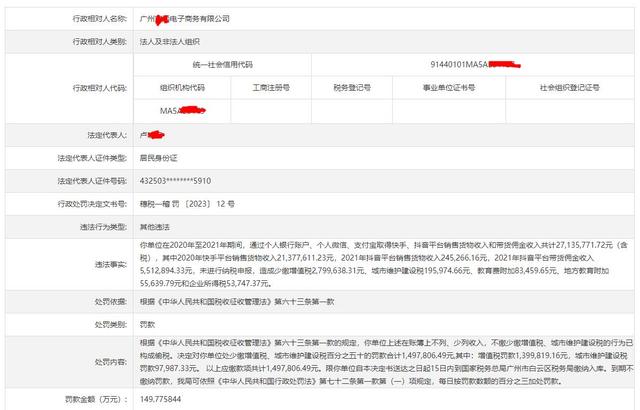Image resolution: width=640 pixels, height=410 pixels.
Task: Click the company name starting with 广州
Action: [184, 18]
